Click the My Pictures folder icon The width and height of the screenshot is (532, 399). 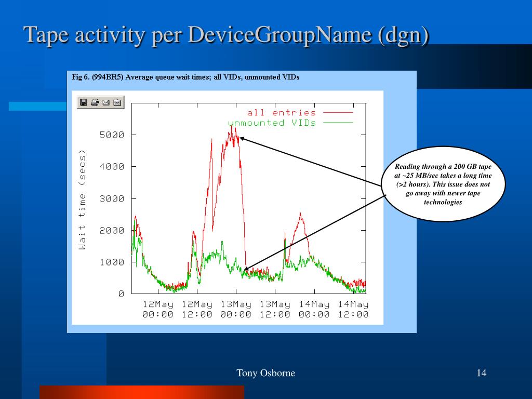coord(117,102)
